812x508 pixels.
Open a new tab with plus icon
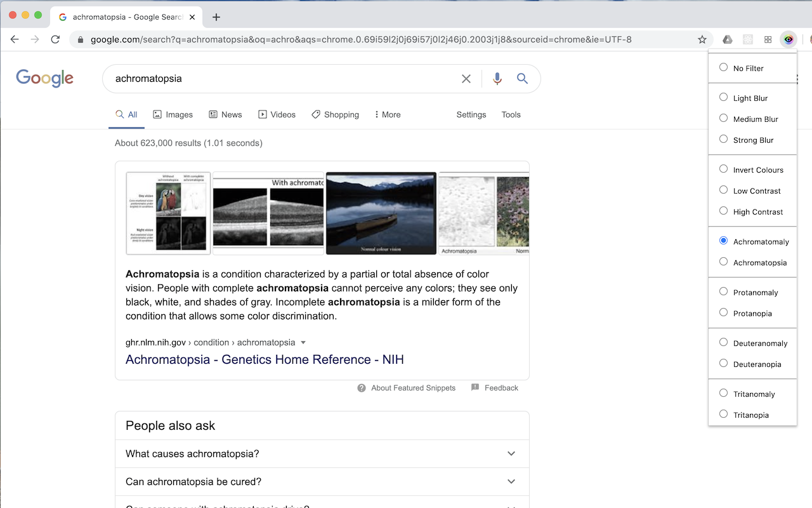(x=216, y=17)
